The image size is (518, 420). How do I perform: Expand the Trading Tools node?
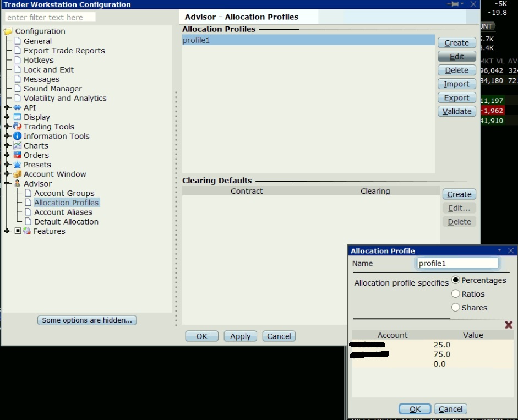(x=7, y=126)
